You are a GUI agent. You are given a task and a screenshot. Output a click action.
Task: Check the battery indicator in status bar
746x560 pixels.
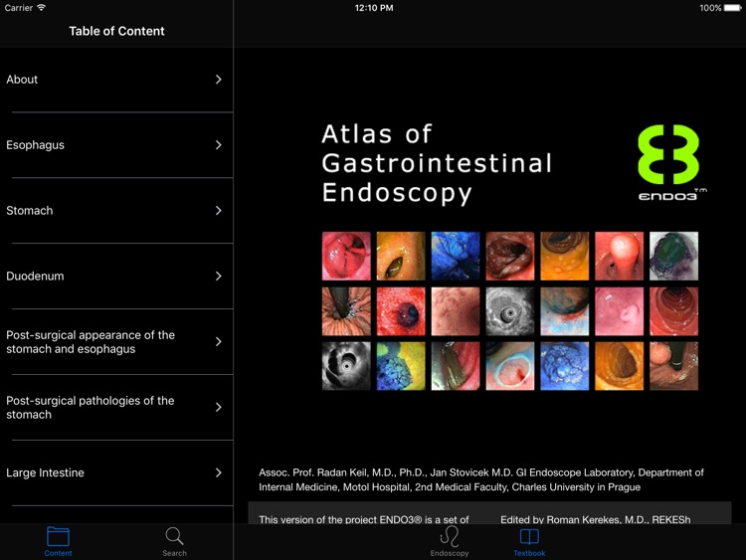(x=732, y=8)
